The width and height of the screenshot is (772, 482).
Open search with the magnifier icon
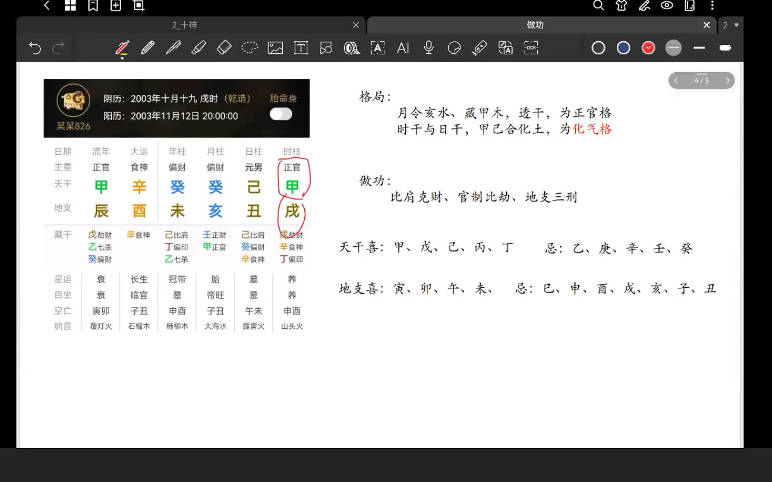point(598,6)
